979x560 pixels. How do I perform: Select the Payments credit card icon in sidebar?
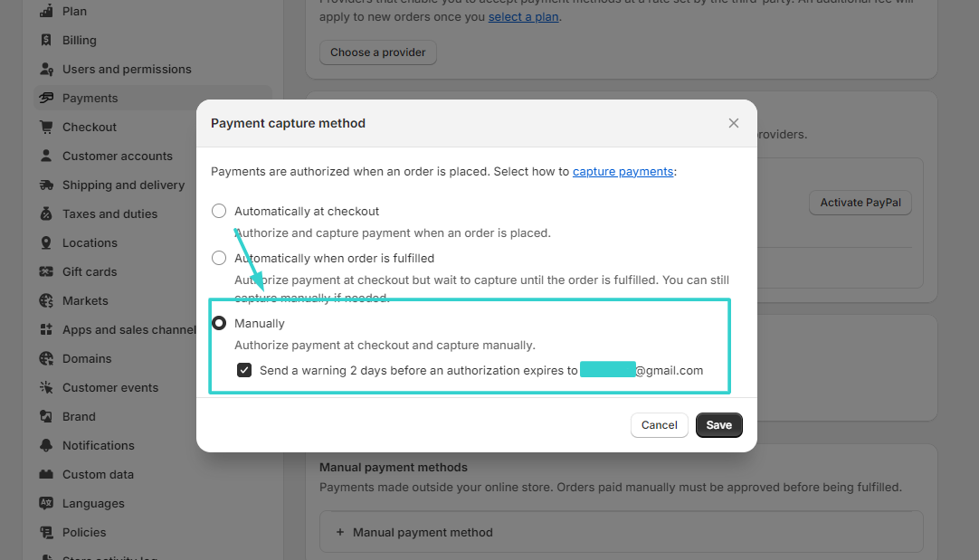tap(44, 97)
